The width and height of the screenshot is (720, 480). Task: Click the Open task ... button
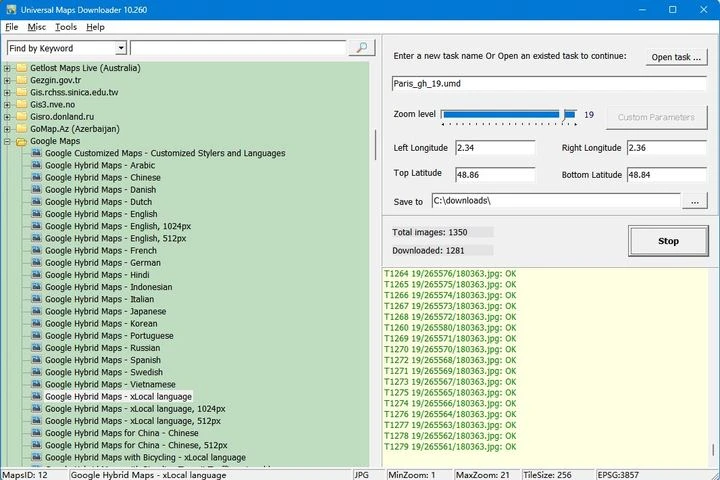coord(676,57)
